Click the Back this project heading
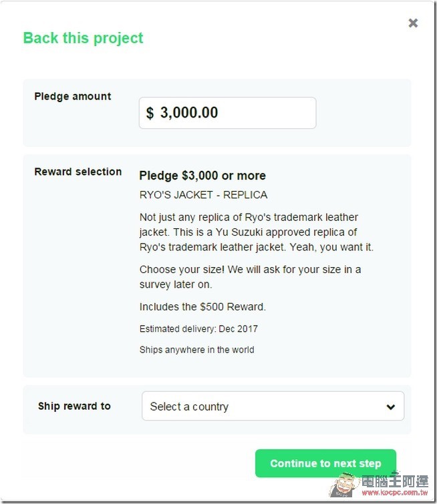Image resolution: width=437 pixels, height=504 pixels. pos(83,38)
